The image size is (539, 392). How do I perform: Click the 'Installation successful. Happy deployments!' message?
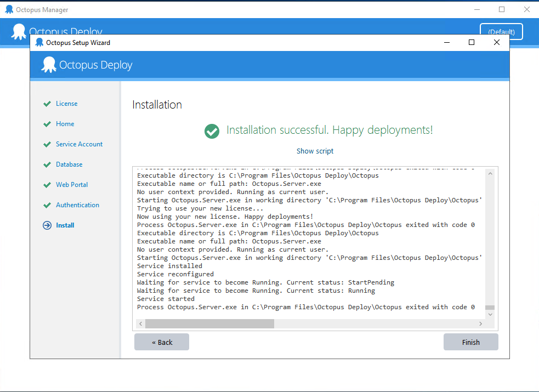(x=330, y=130)
